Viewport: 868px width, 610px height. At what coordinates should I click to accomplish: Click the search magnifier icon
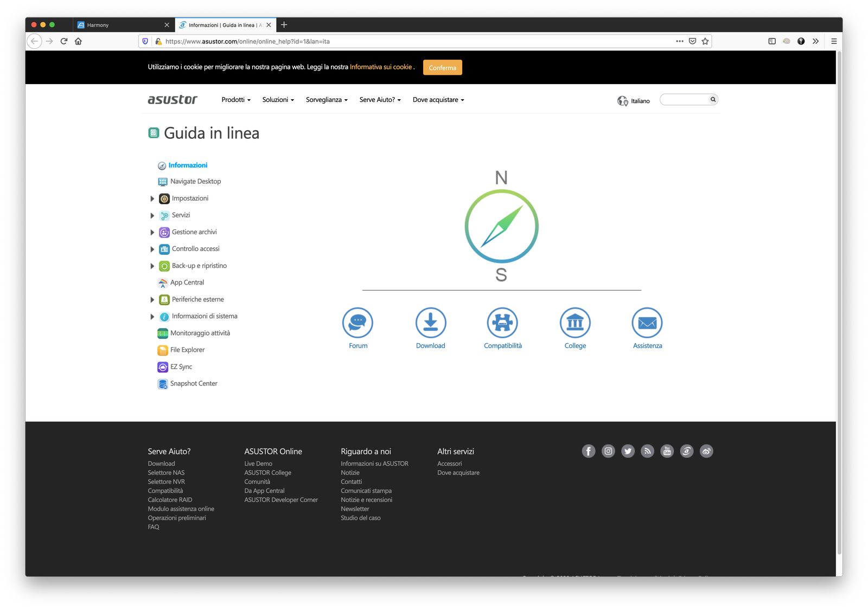[x=713, y=99]
